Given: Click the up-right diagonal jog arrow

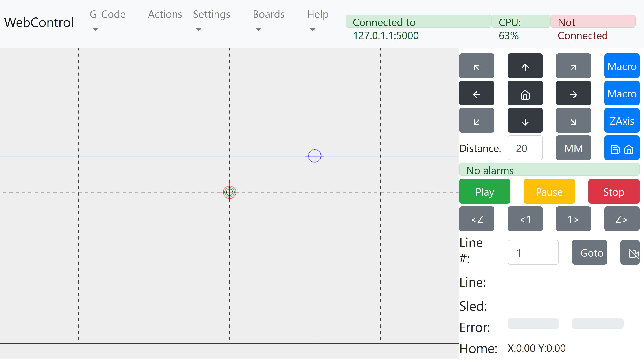Looking at the screenshot, I should point(573,66).
